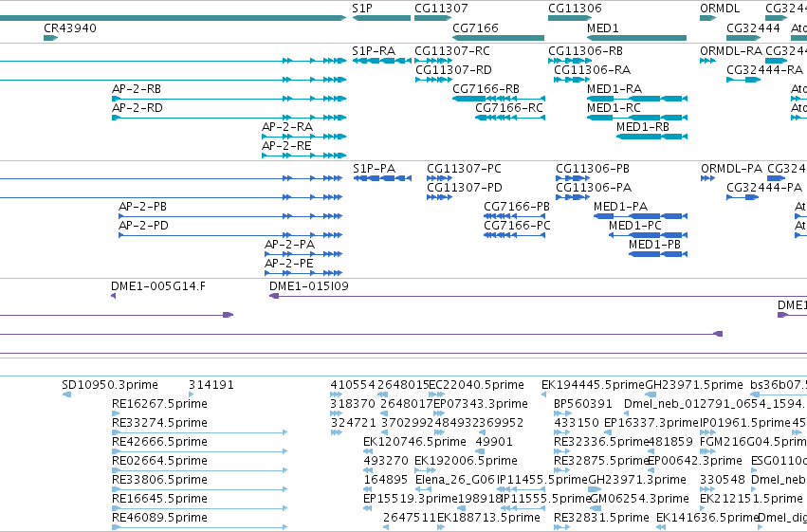The image size is (807, 532).
Task: Select transcript AP-2-RA
Action: 303,137
